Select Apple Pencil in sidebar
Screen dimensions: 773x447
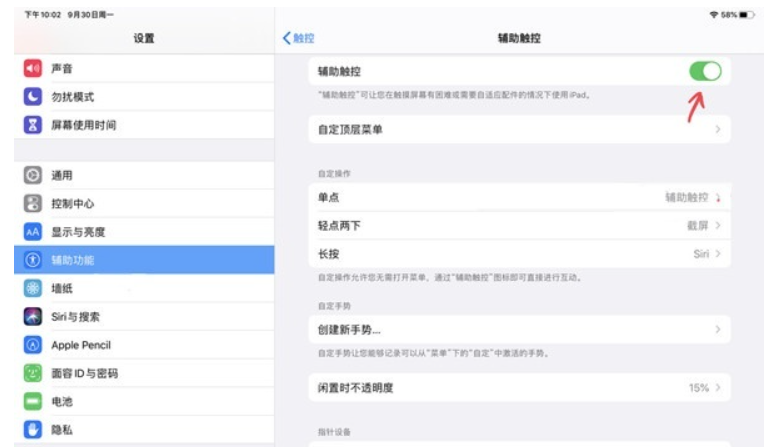[144, 344]
